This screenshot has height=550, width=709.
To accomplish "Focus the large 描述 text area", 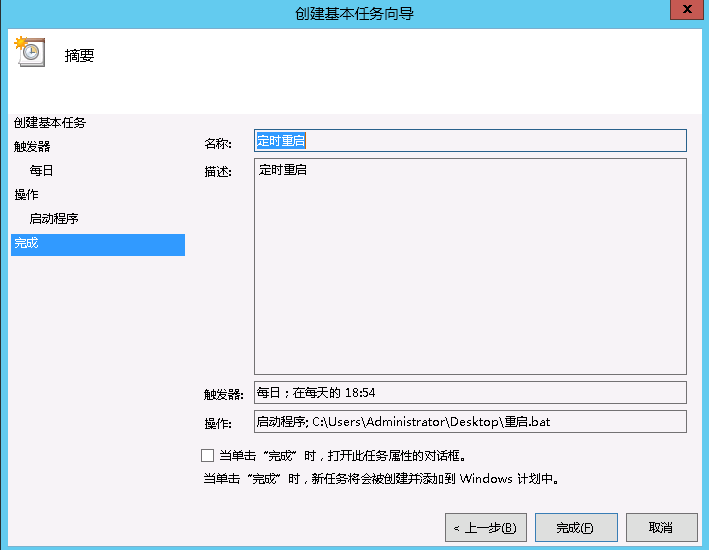I will 470,266.
